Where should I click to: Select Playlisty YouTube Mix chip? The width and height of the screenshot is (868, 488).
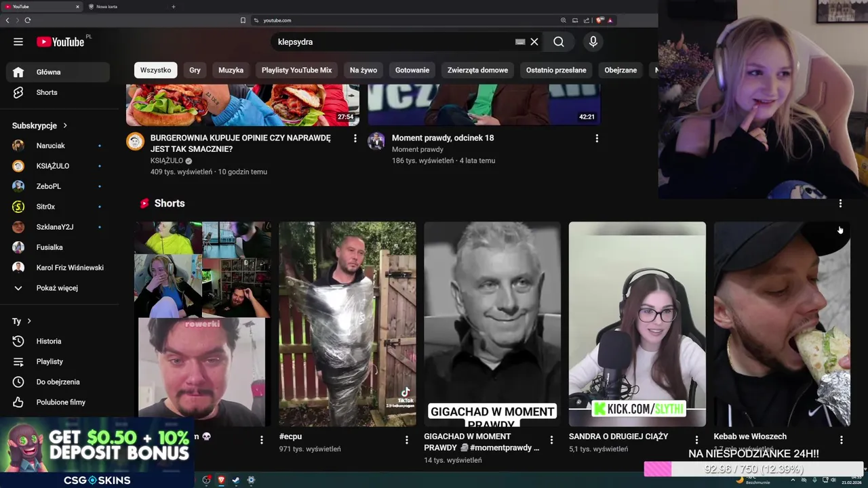click(296, 70)
